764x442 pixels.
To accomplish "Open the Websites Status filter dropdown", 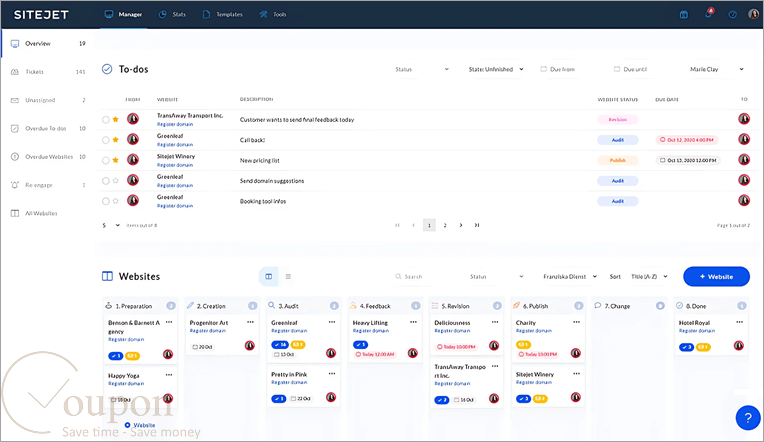I will click(x=496, y=276).
